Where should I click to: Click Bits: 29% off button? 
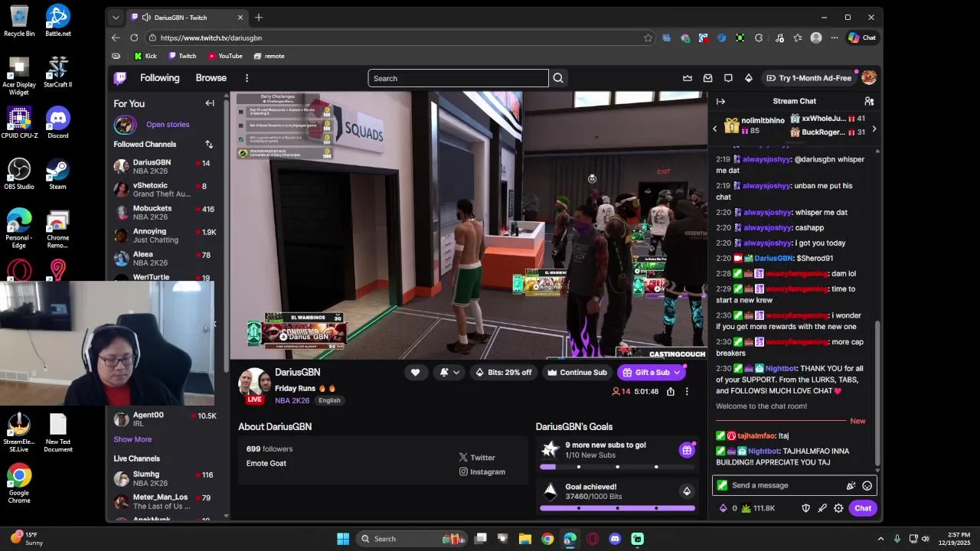click(504, 373)
